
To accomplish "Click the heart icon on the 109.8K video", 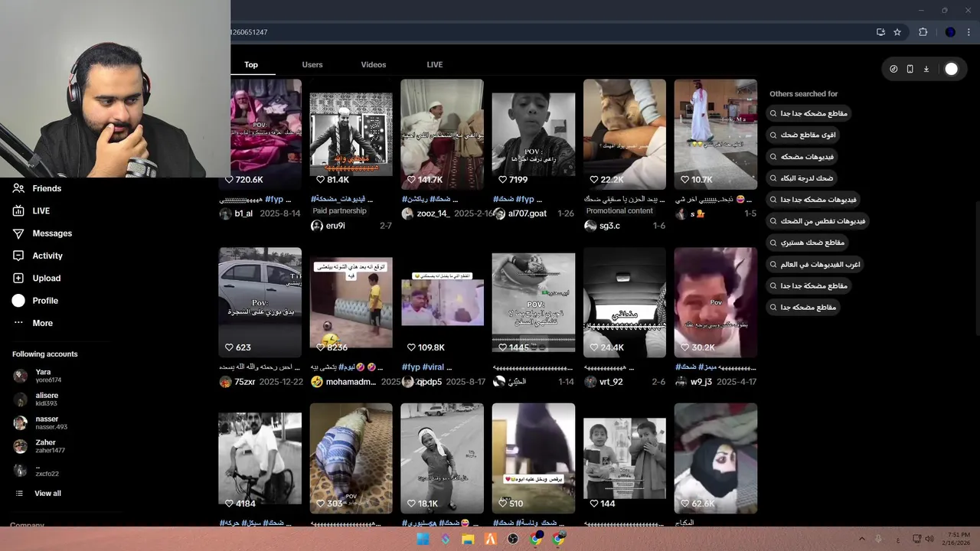I will pyautogui.click(x=411, y=347).
